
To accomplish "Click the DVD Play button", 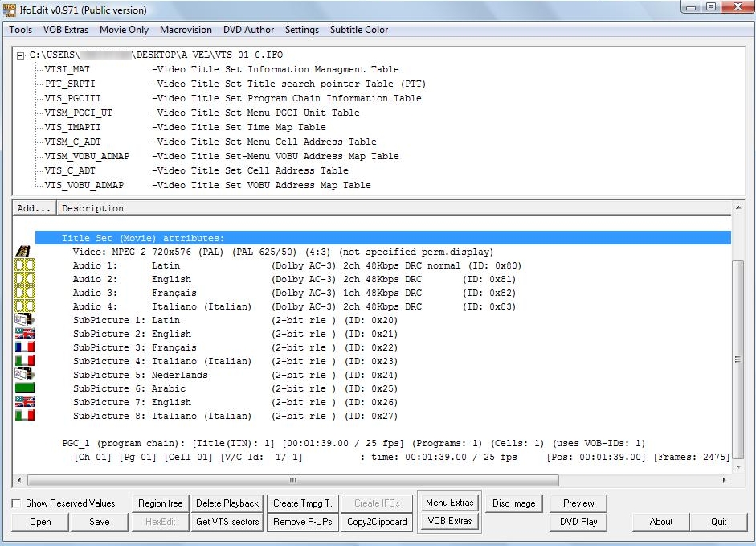I will pos(578,521).
